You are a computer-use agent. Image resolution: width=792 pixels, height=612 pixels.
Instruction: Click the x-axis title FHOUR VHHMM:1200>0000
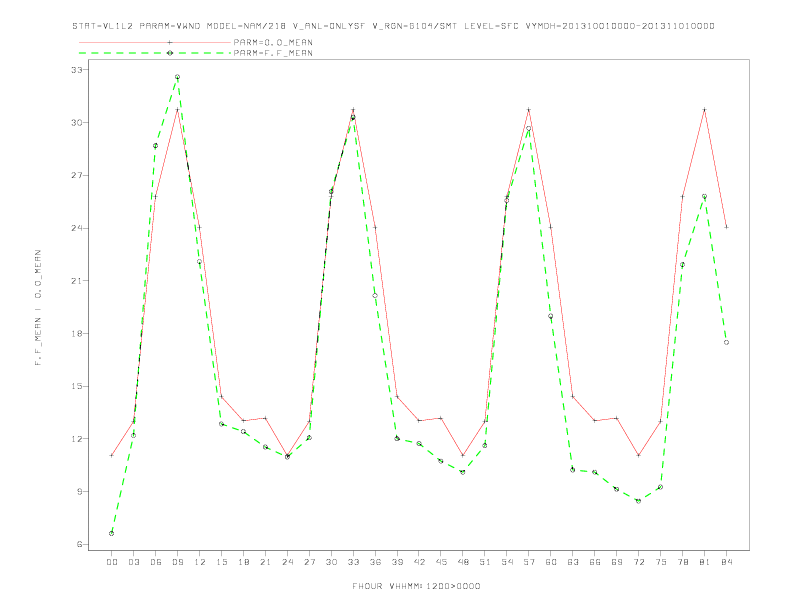click(416, 586)
